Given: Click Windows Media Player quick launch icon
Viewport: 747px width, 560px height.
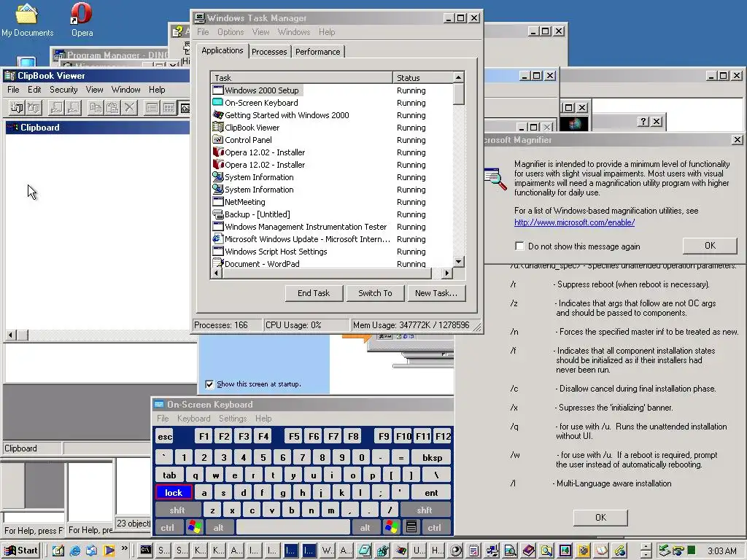Looking at the screenshot, I should 109,551.
